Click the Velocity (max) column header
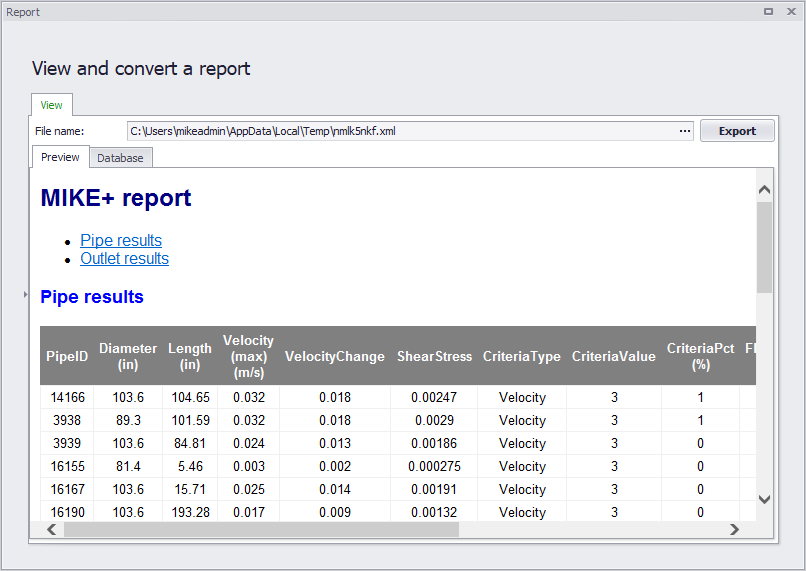The height and width of the screenshot is (571, 806). 248,356
